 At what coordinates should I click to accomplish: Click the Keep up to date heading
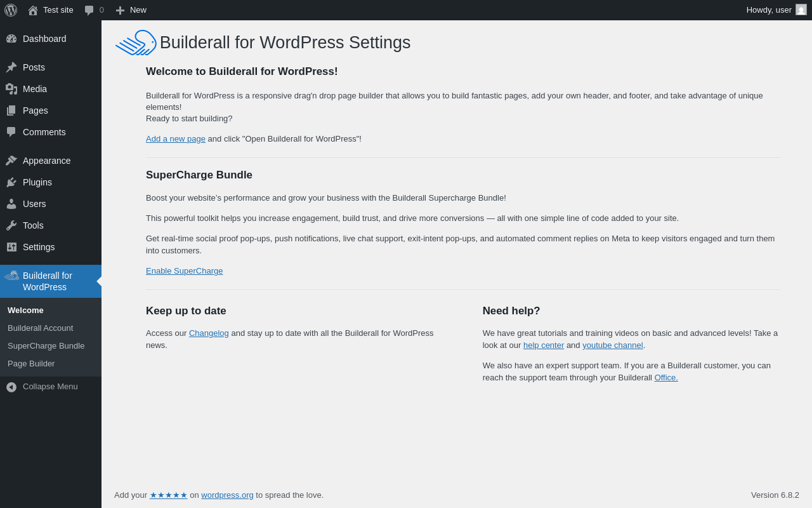pos(186,311)
